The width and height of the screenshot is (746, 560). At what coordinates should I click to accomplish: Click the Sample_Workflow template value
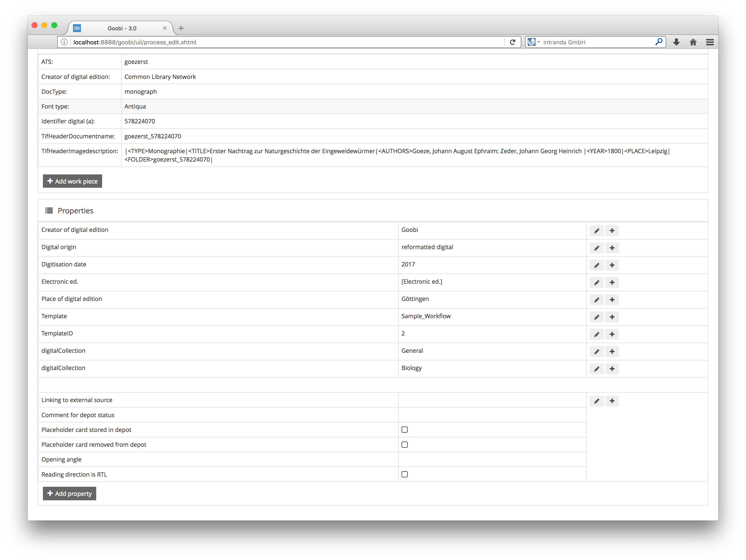click(426, 316)
